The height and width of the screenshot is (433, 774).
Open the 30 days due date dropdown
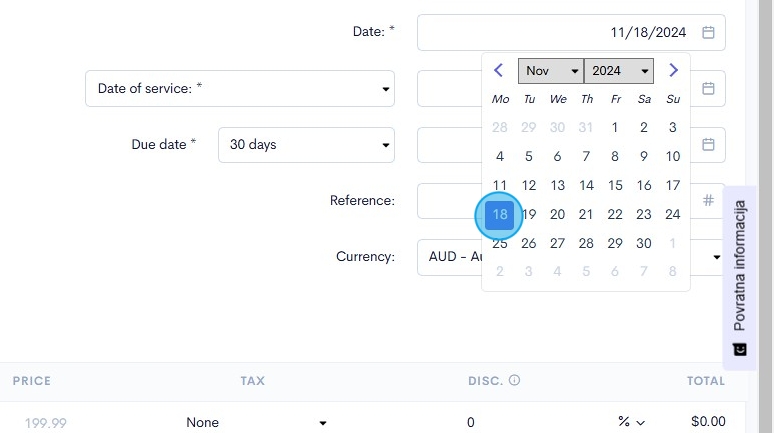[306, 145]
